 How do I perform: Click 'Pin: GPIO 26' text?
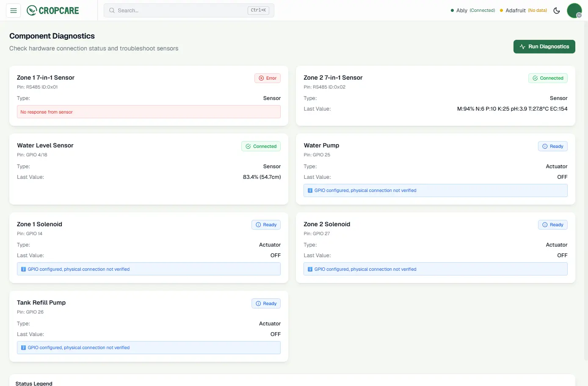(x=30, y=312)
